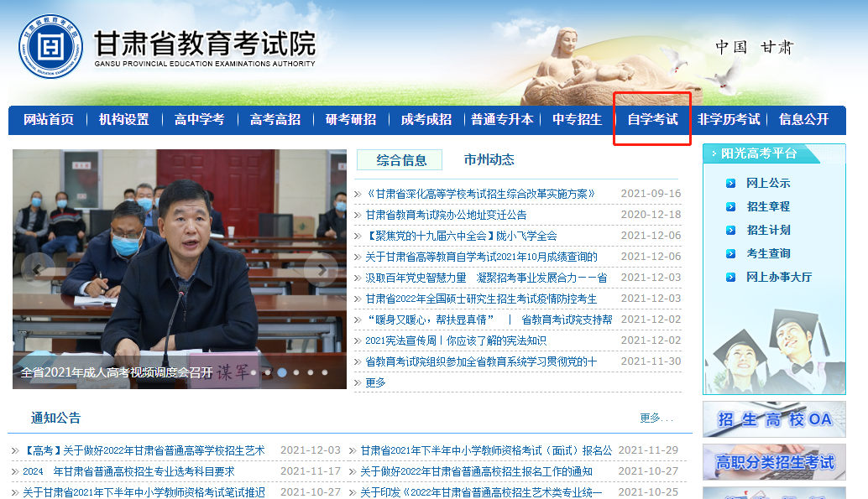868x499 pixels.
Task: Go to 成考成招 section
Action: (x=426, y=119)
